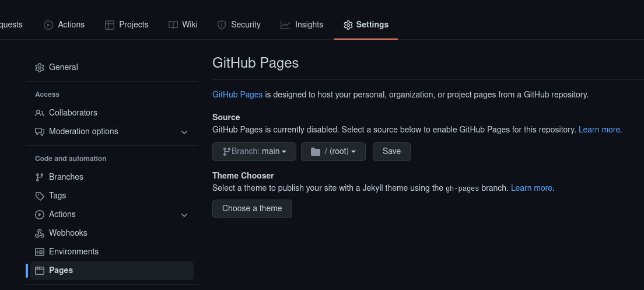Image resolution: width=644 pixels, height=290 pixels.
Task: Click the Choose a theme button
Action: pos(252,209)
